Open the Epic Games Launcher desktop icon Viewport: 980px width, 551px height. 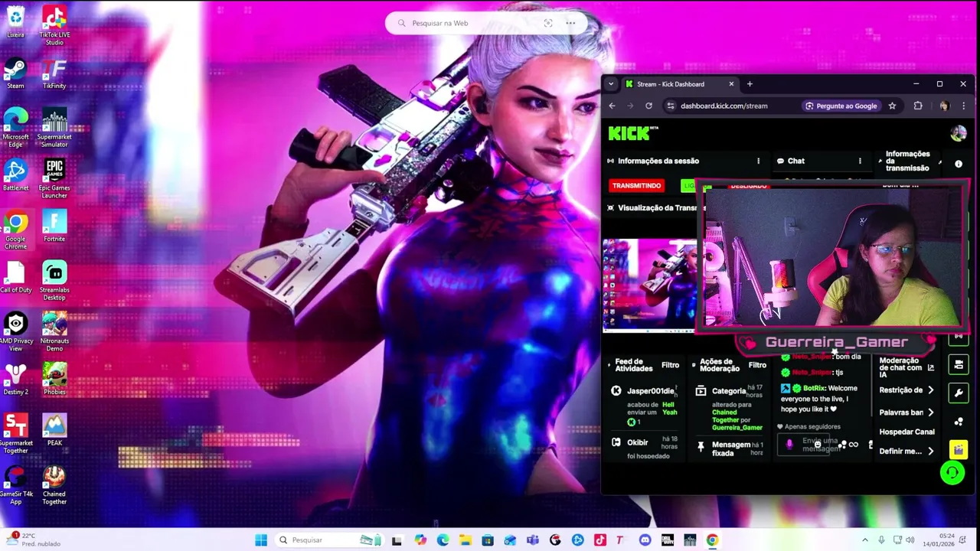click(x=54, y=178)
